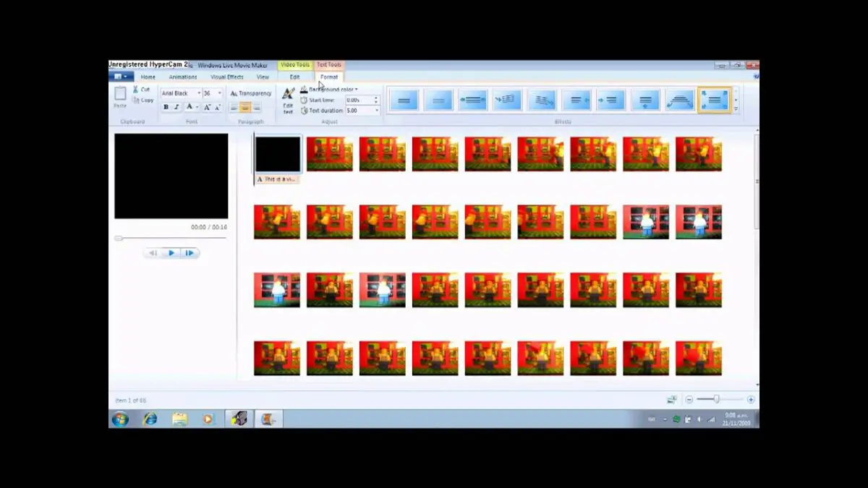This screenshot has width=868, height=488.
Task: Click the preview seek slider
Action: pos(171,238)
